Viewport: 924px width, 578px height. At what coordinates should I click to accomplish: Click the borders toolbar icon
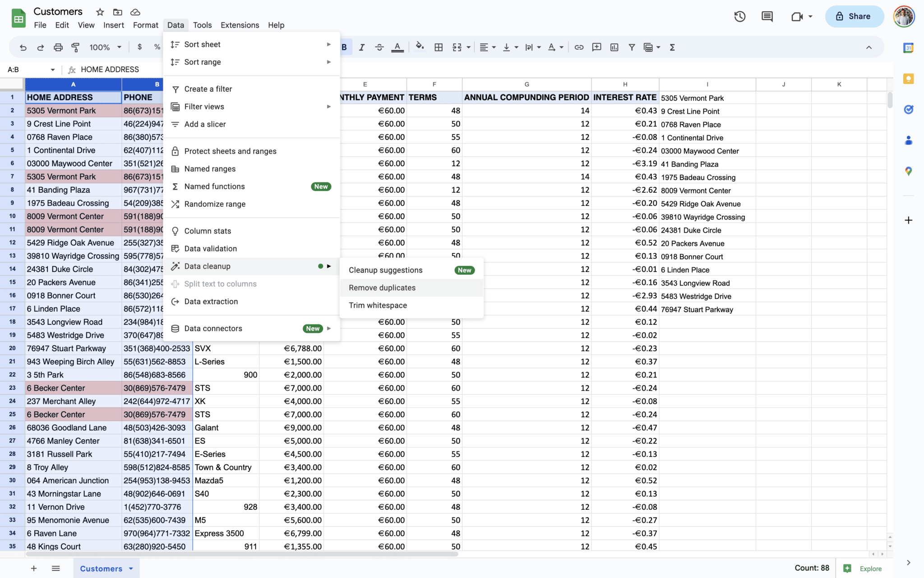pyautogui.click(x=438, y=47)
